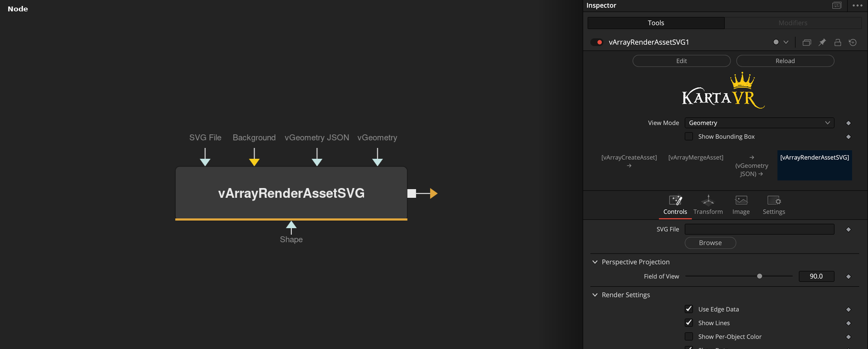
Task: Click the Reload button
Action: click(x=785, y=61)
